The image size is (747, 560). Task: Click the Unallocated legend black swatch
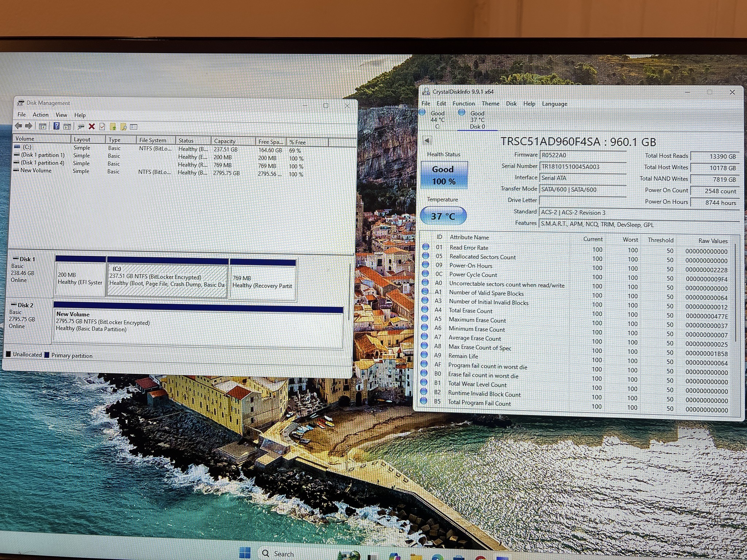(x=8, y=354)
